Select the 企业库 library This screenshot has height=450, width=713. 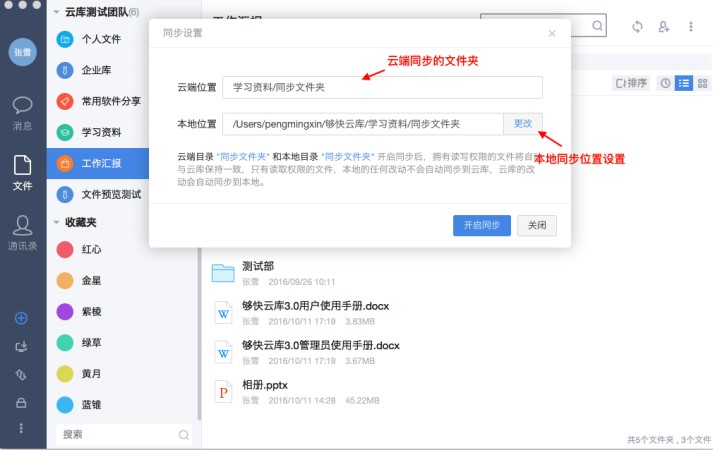click(98, 70)
